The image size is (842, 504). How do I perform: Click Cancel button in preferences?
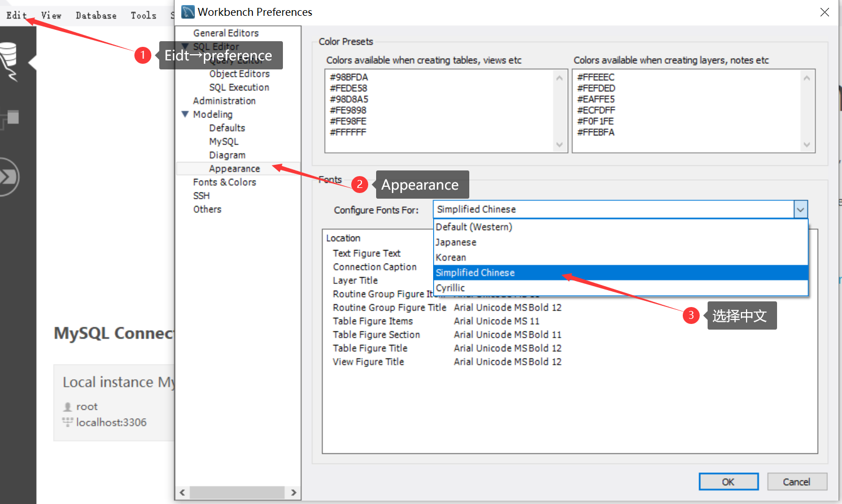[797, 482]
